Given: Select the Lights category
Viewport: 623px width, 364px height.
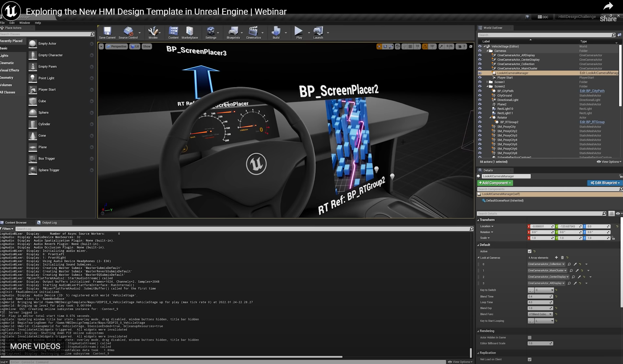Looking at the screenshot, I should (x=5, y=56).
